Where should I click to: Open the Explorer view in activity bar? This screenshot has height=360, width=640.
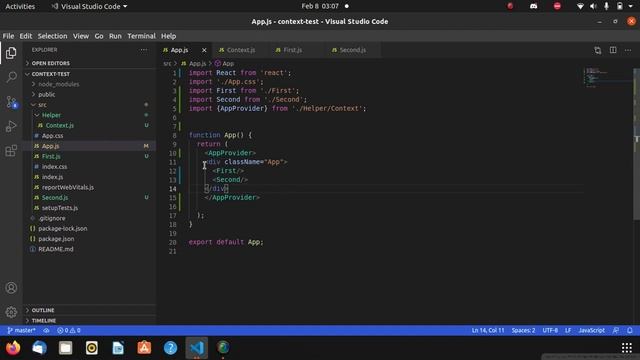[11, 53]
